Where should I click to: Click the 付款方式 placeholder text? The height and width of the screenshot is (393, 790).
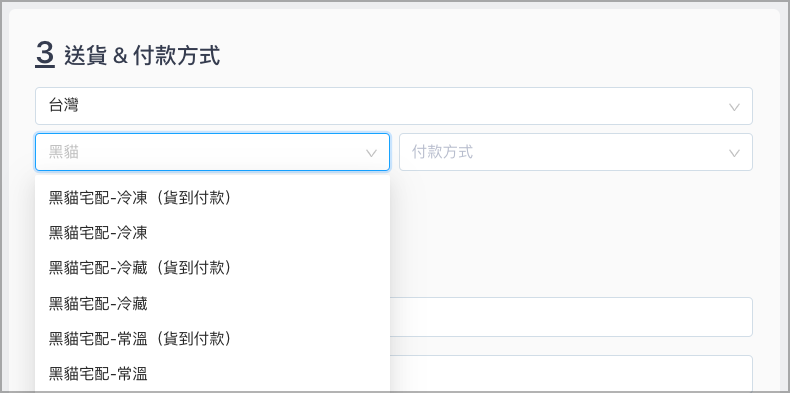pyautogui.click(x=442, y=152)
